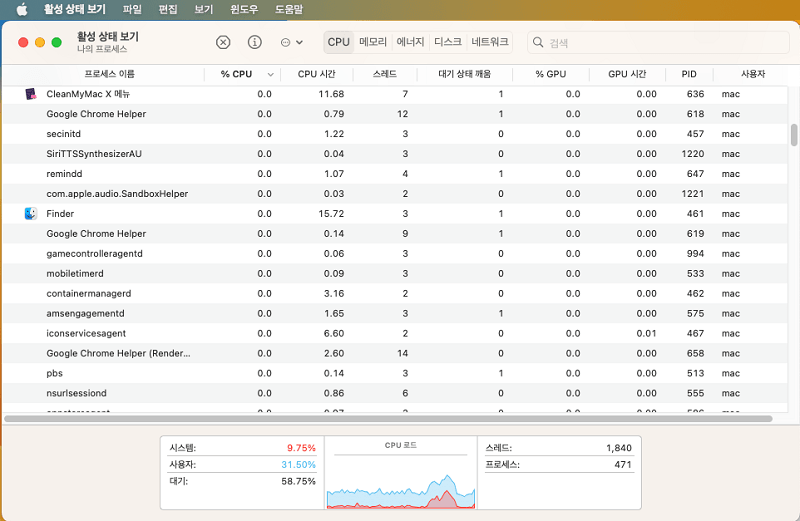Click the 나의 프로세스 subtitle
800x521 pixels.
coord(102,49)
